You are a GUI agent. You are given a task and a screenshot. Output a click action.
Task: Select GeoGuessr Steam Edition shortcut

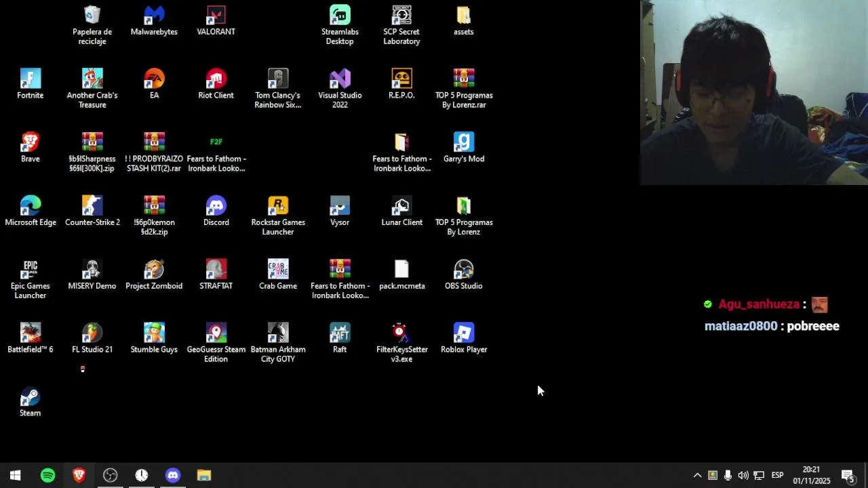click(x=216, y=344)
